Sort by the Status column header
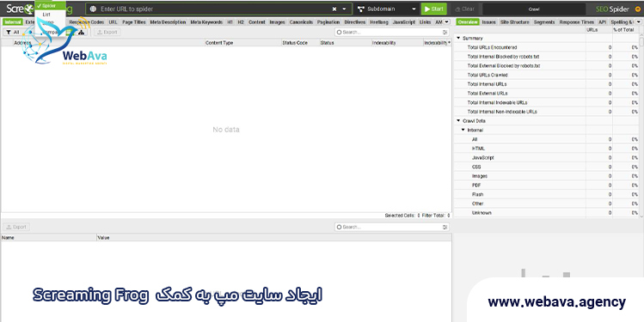 (x=345, y=43)
